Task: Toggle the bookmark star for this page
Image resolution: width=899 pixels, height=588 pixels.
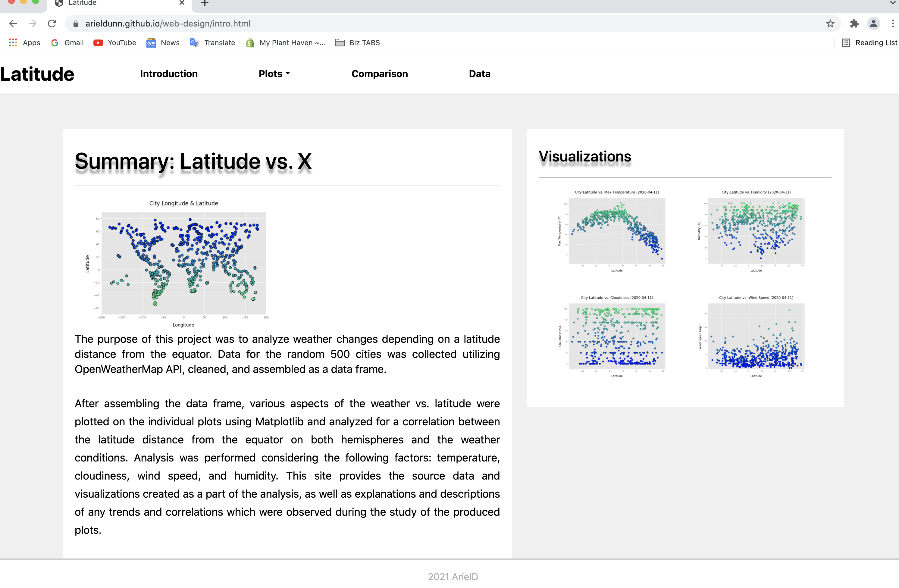Action: point(830,23)
